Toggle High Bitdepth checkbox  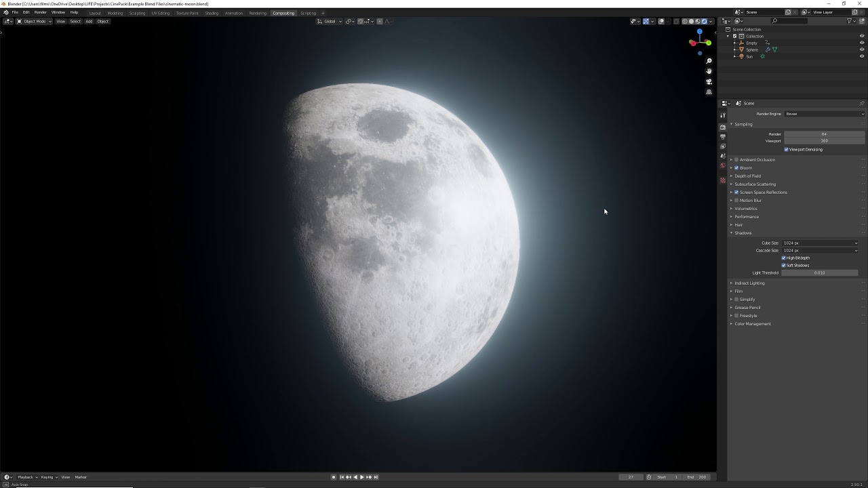[784, 258]
